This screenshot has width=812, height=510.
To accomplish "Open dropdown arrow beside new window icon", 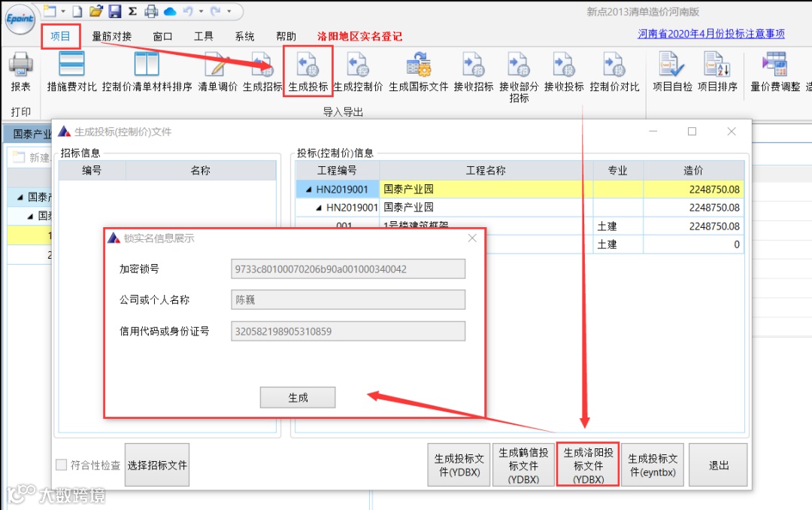I will tap(63, 11).
